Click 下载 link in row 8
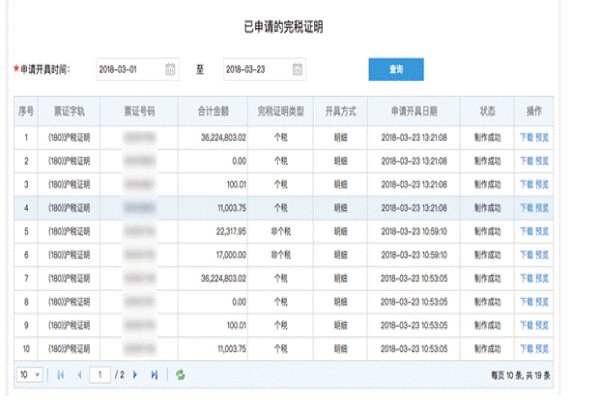Image resolution: width=600 pixels, height=400 pixels. coord(527,302)
